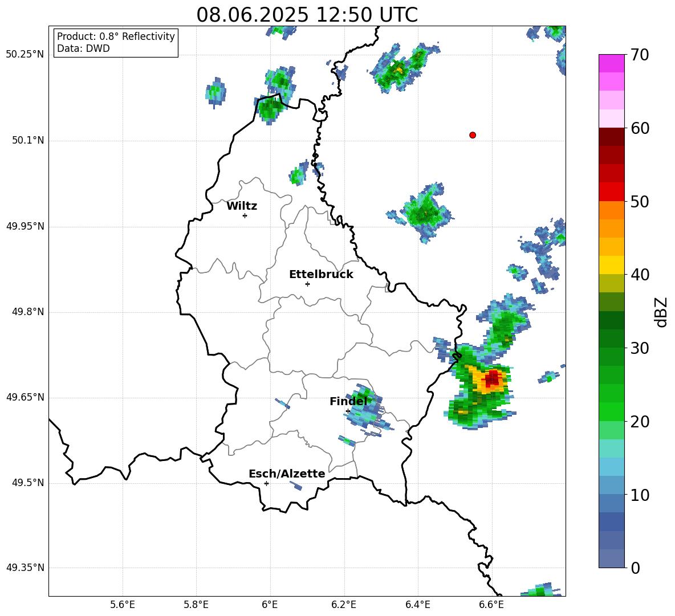Click the olive colorbar segment below 40
Image resolution: width=675 pixels, height=616 pixels.
point(611,283)
